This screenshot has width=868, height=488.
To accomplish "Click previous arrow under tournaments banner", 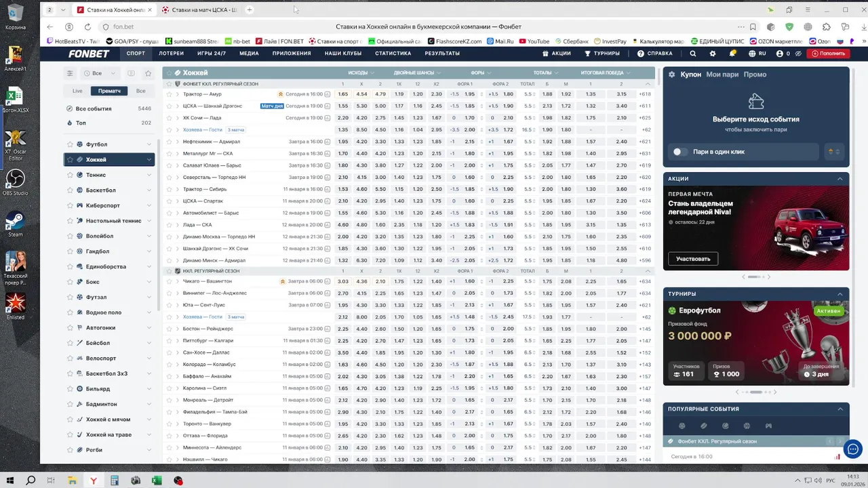I will [738, 392].
